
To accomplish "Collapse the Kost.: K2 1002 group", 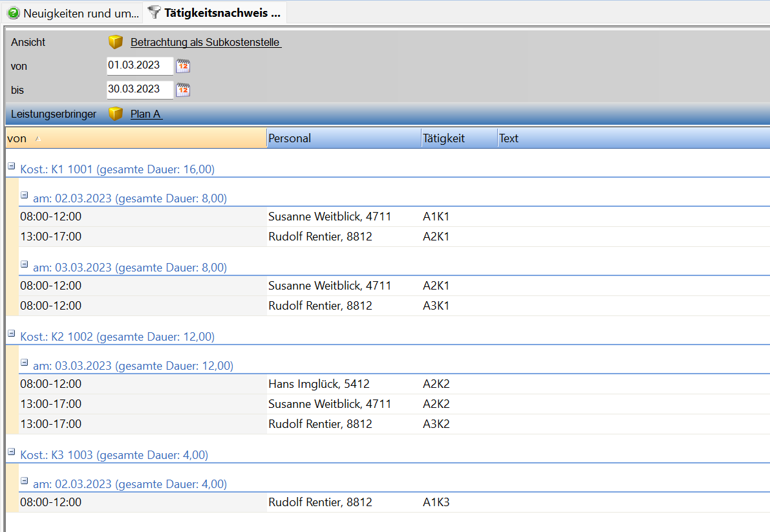I will tap(11, 334).
